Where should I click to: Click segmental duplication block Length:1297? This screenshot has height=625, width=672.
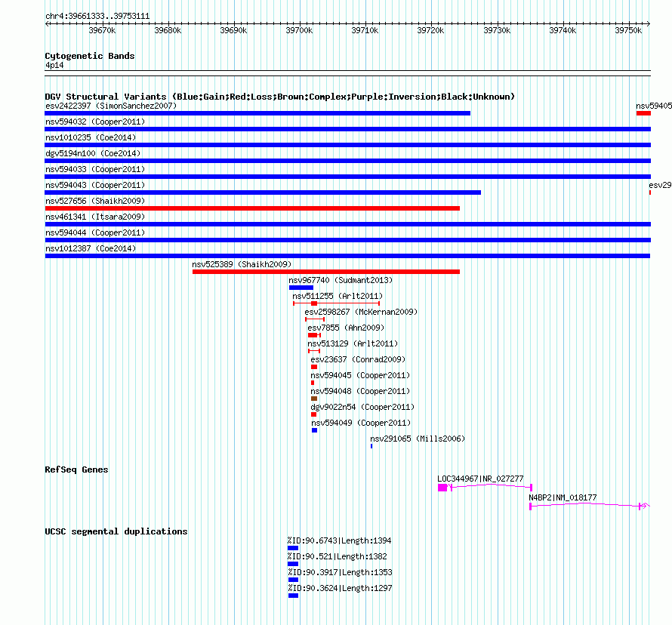(x=293, y=596)
